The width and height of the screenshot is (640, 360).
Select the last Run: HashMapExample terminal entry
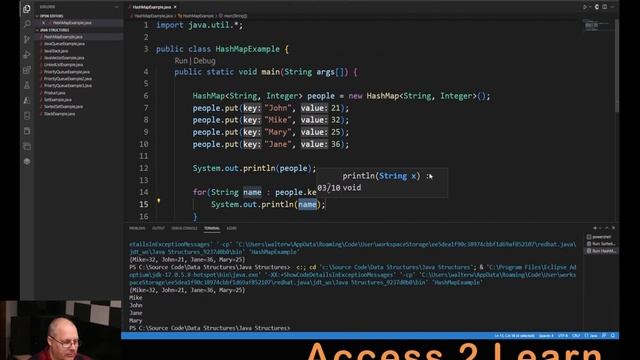[x=601, y=251]
